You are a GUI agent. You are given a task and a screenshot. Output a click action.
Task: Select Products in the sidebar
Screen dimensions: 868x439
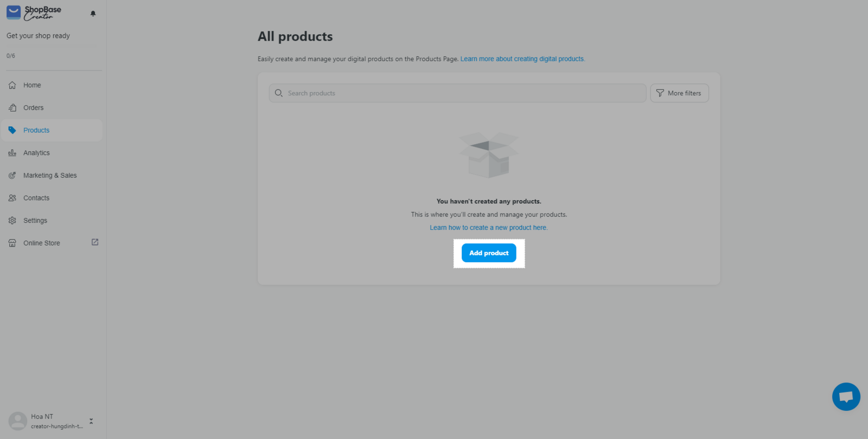pos(52,130)
